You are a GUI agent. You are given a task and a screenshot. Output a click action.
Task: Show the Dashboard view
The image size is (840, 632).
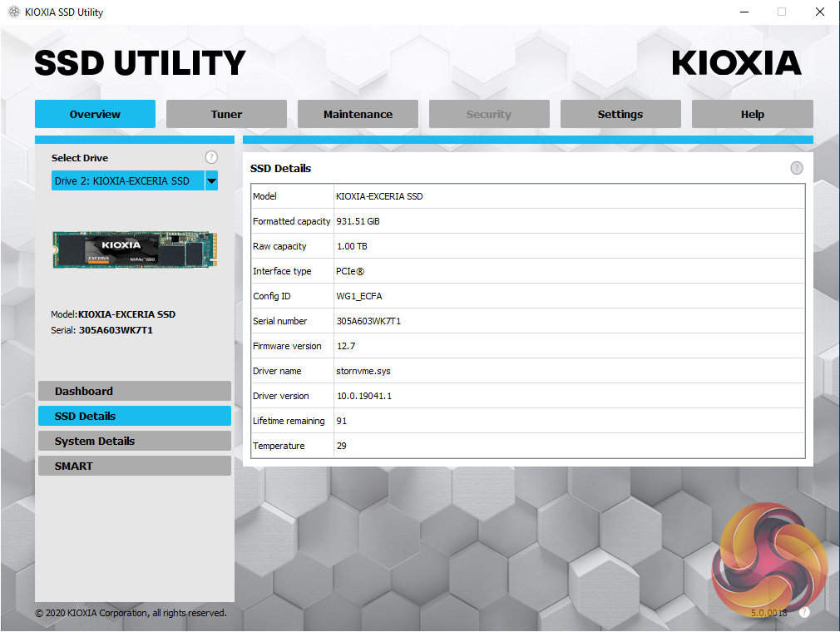click(135, 391)
